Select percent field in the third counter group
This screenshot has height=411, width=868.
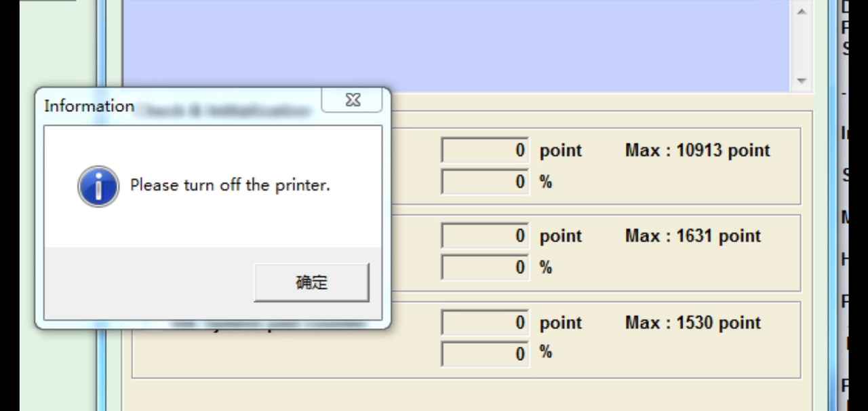tap(484, 353)
